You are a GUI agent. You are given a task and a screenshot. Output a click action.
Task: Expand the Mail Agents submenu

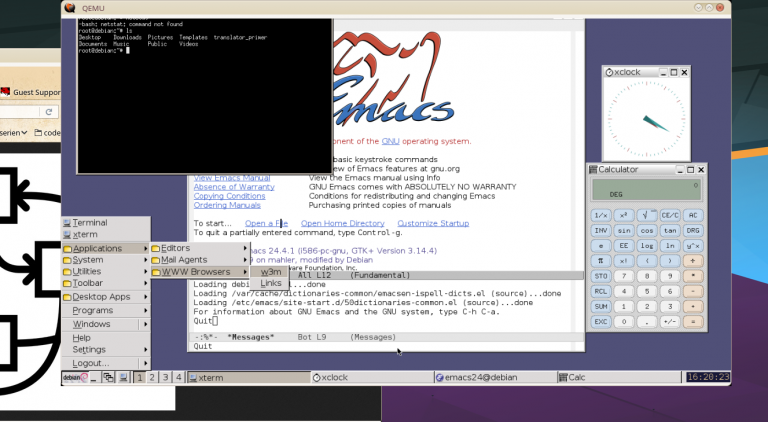200,260
